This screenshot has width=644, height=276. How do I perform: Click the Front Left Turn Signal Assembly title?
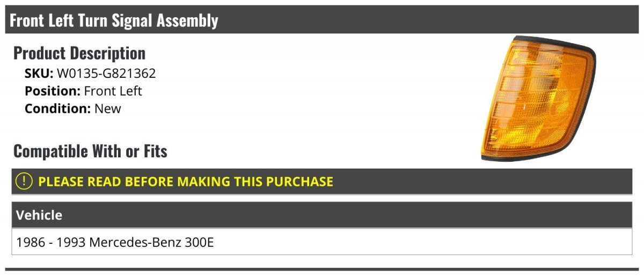(x=114, y=20)
